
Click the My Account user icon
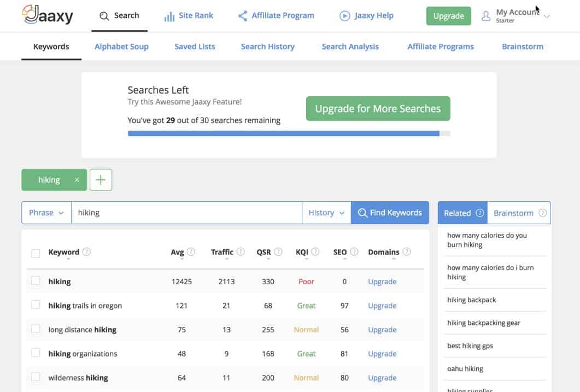point(485,16)
